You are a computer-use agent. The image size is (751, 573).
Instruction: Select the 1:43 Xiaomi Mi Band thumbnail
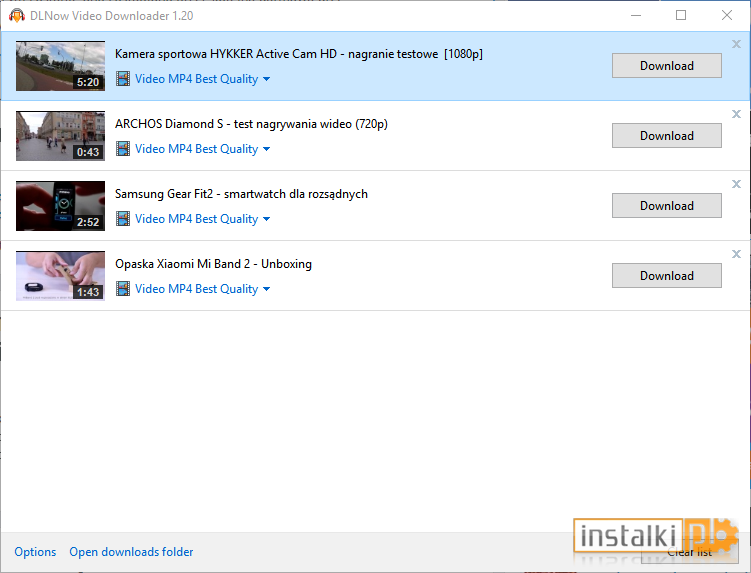tap(60, 276)
